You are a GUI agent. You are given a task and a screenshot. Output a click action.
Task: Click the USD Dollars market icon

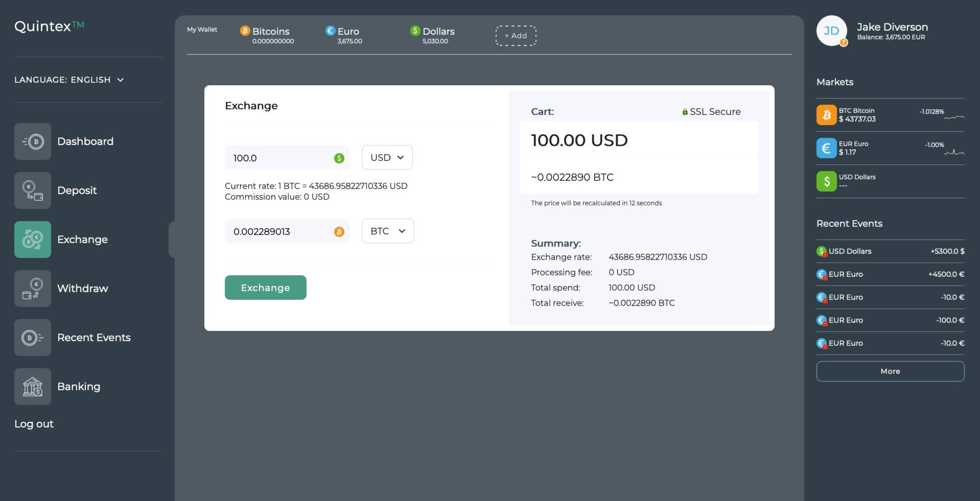(x=826, y=181)
